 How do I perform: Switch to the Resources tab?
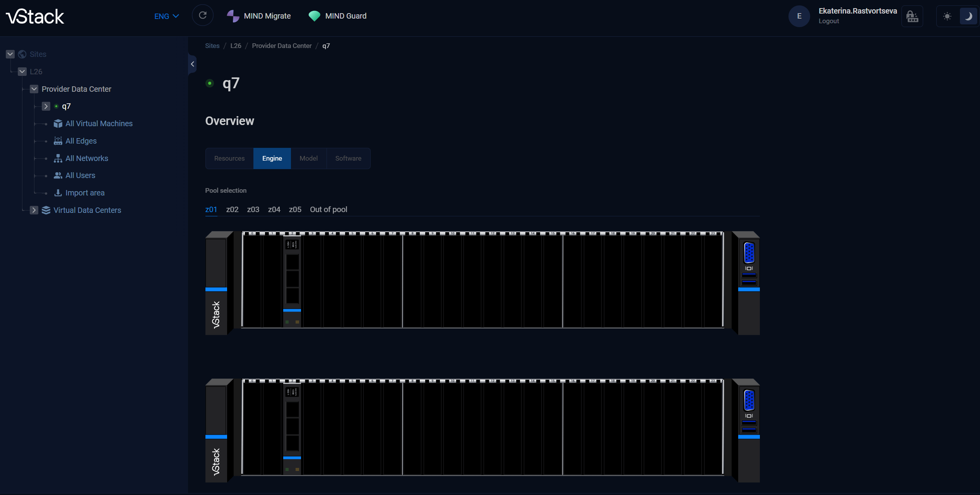click(229, 158)
